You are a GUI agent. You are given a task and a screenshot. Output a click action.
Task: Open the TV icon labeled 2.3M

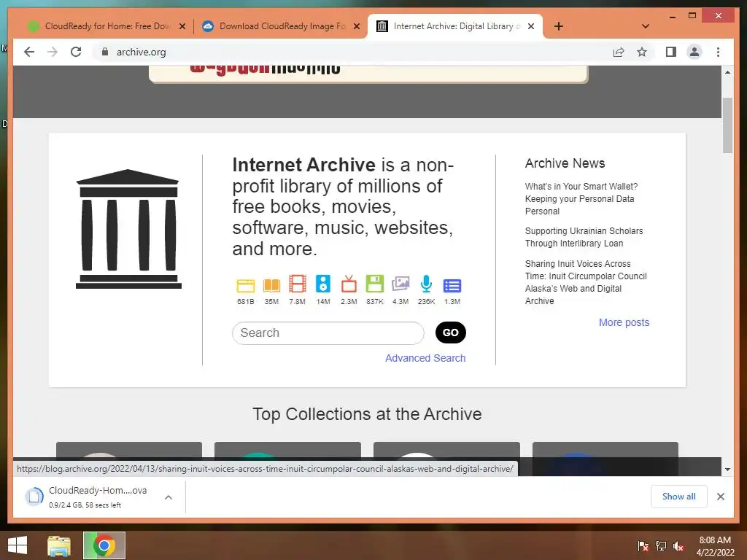[x=349, y=284]
